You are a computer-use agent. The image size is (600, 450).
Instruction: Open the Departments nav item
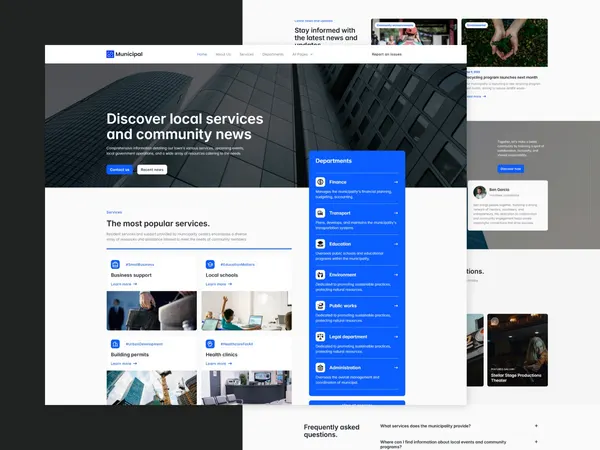click(273, 54)
